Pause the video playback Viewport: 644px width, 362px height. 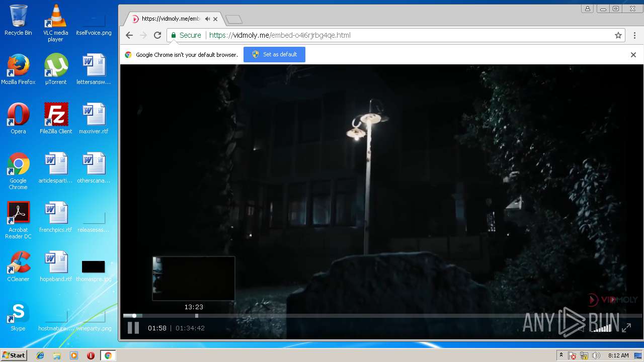(133, 328)
